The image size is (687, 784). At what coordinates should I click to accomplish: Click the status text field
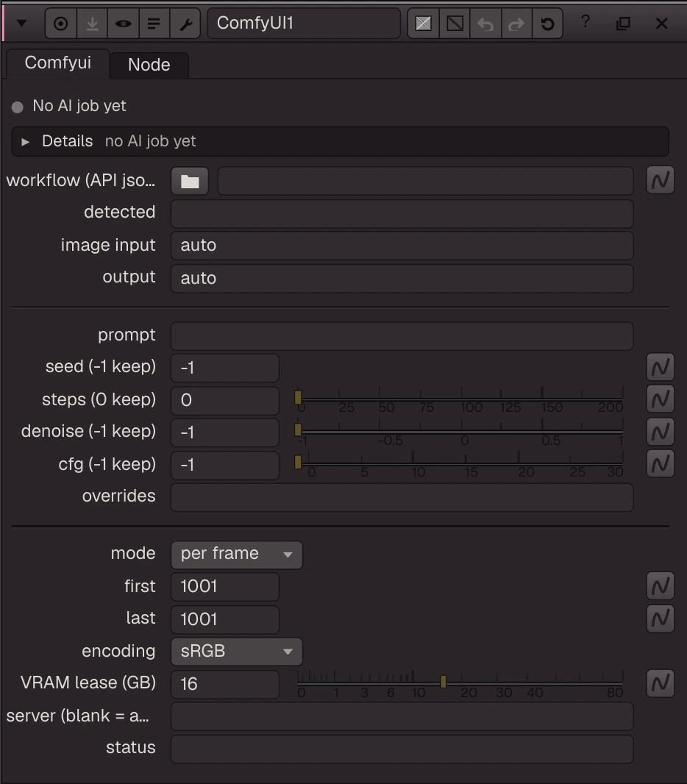(402, 749)
